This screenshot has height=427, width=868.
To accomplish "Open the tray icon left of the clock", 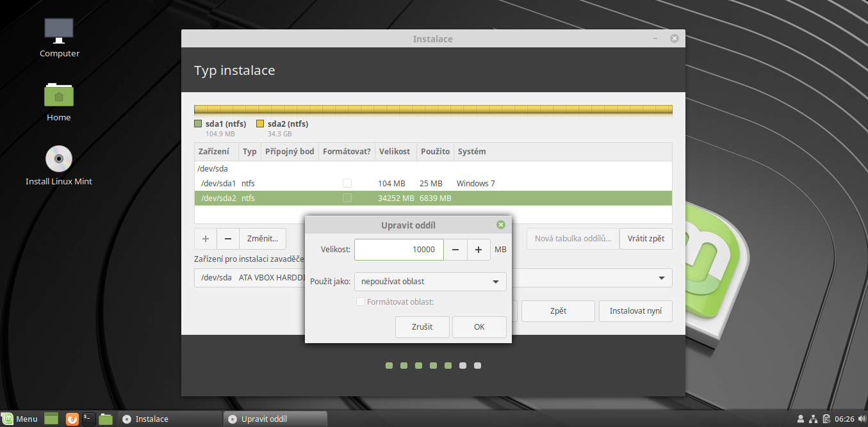I will pyautogui.click(x=826, y=419).
